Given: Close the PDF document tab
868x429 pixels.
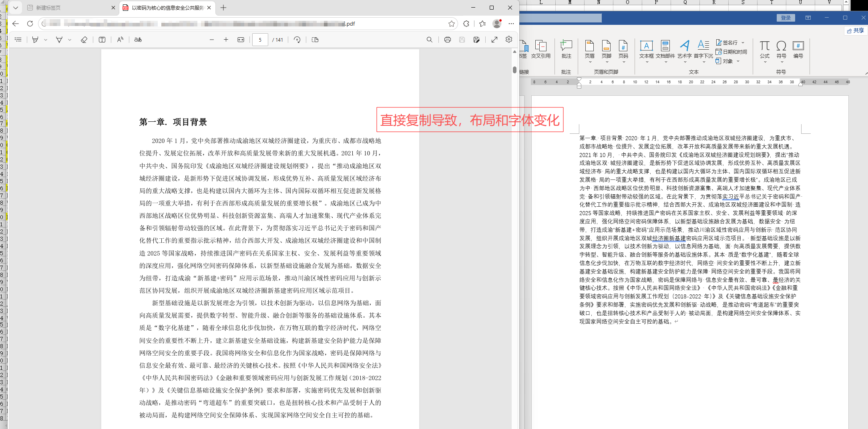Looking at the screenshot, I should tap(209, 8).
